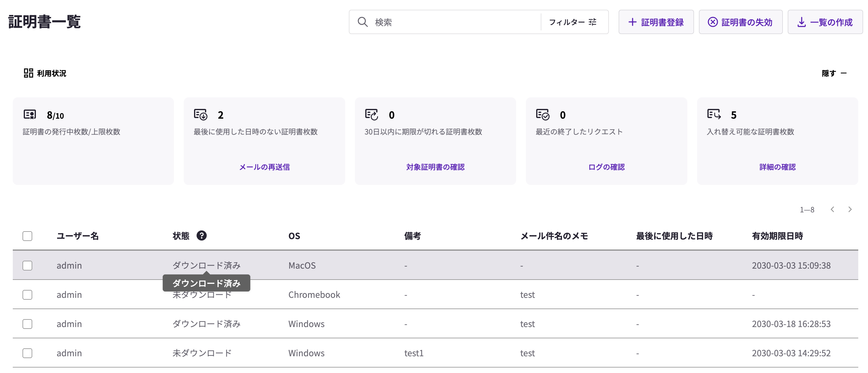Click the 証明書一覧 page title
Viewport: 868px width, 373px height.
coord(44,22)
